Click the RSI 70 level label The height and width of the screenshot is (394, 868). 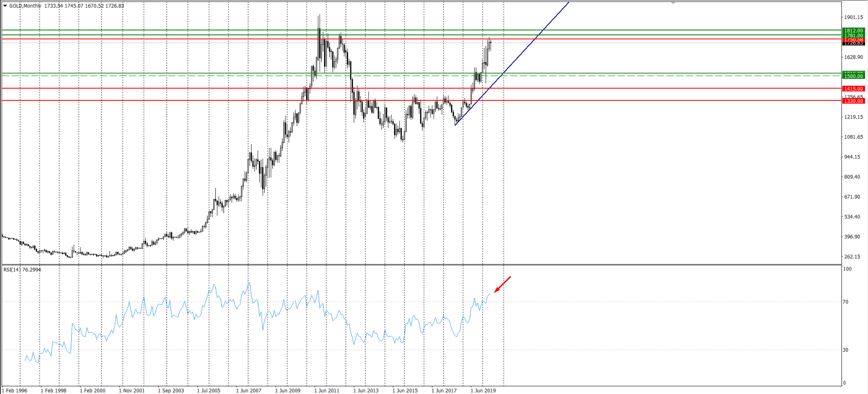point(845,302)
